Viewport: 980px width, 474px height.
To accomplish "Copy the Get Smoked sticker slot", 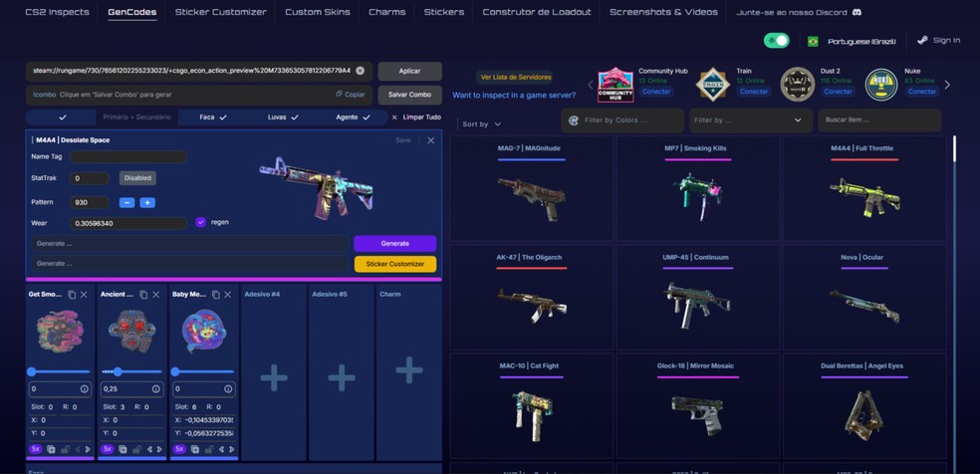I will tap(72, 294).
